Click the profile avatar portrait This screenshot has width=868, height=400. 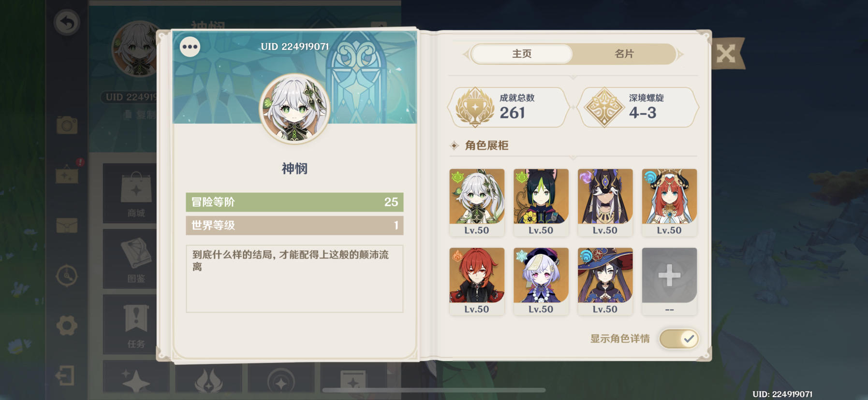294,109
